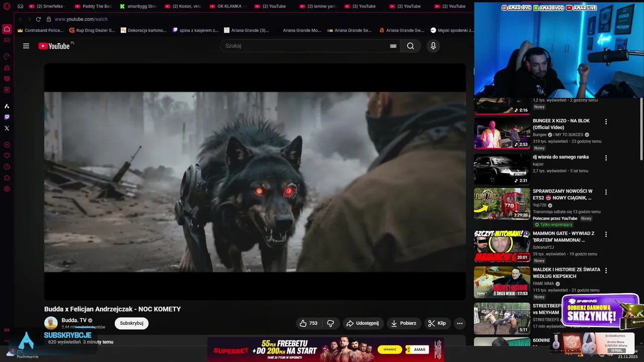This screenshot has width=644, height=362.
Task: Switch to the lamine yamal tab
Action: coord(317,7)
